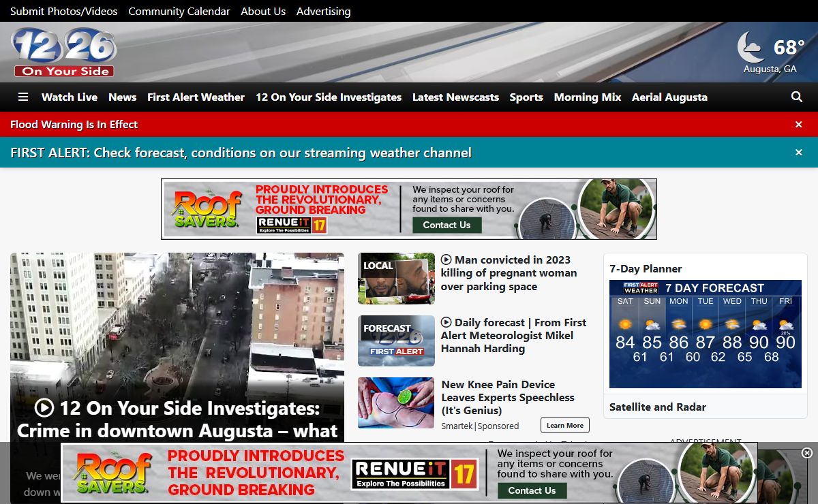The image size is (818, 504).
Task: Open the Sports section
Action: pos(526,97)
